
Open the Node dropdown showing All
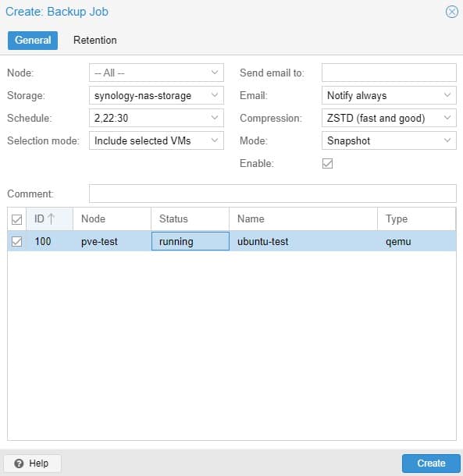pos(156,73)
